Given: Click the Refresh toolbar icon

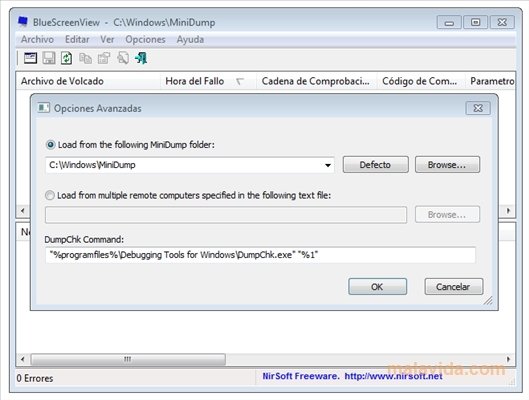Looking at the screenshot, I should [66, 58].
